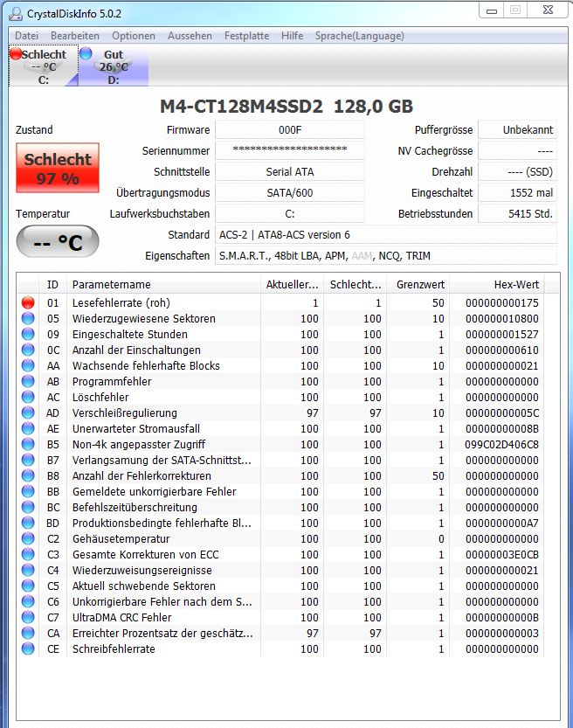Image resolution: width=573 pixels, height=728 pixels.
Task: Click the CrystalDiskInfo app icon in title bar
Action: 17,13
